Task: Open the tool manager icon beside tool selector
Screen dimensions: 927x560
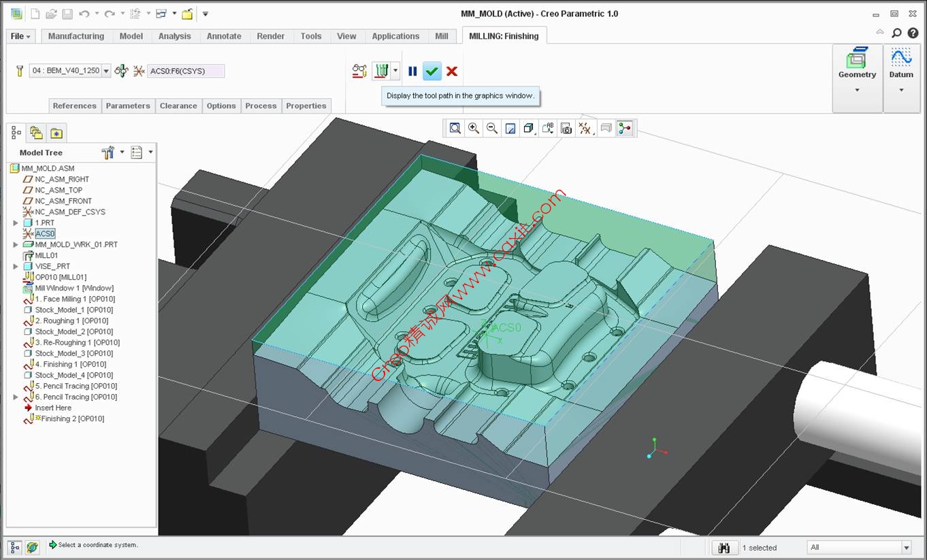Action: (19, 71)
